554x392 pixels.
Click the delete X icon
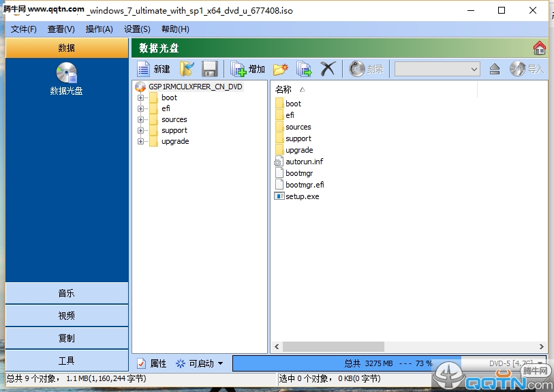tap(328, 69)
